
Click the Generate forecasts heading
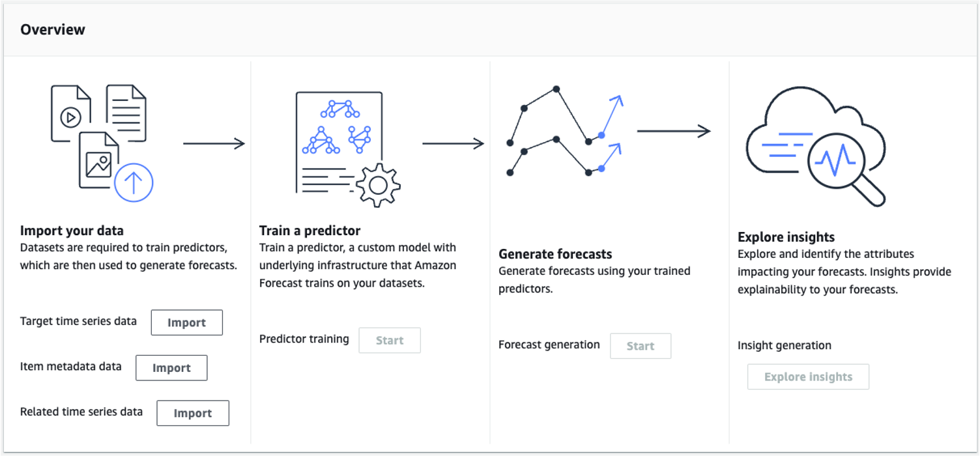tap(555, 253)
